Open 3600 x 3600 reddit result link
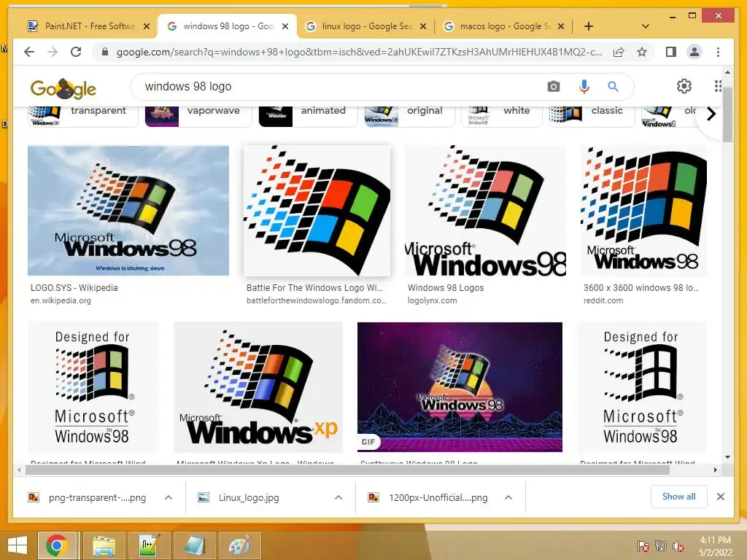The height and width of the screenshot is (560, 747). pyautogui.click(x=641, y=287)
